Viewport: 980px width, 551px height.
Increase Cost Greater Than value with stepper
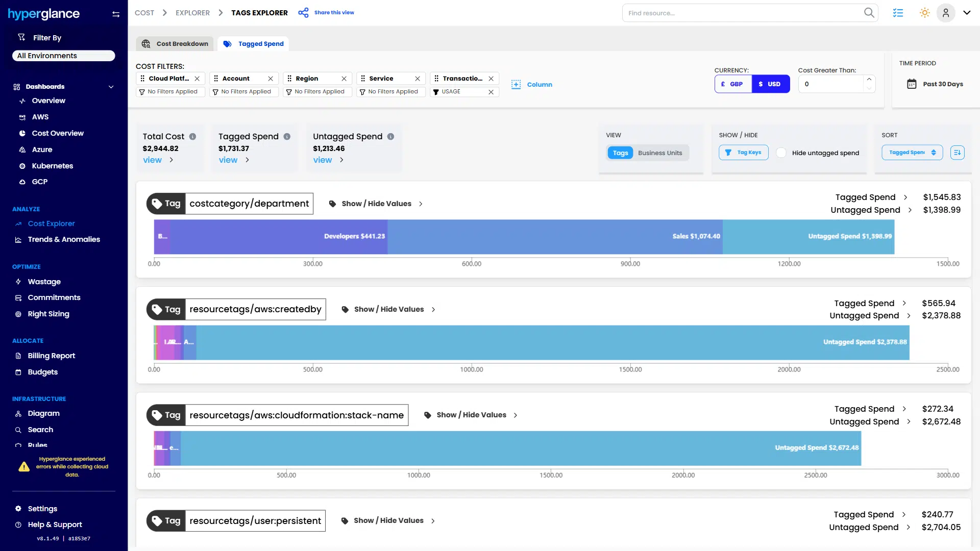point(870,80)
